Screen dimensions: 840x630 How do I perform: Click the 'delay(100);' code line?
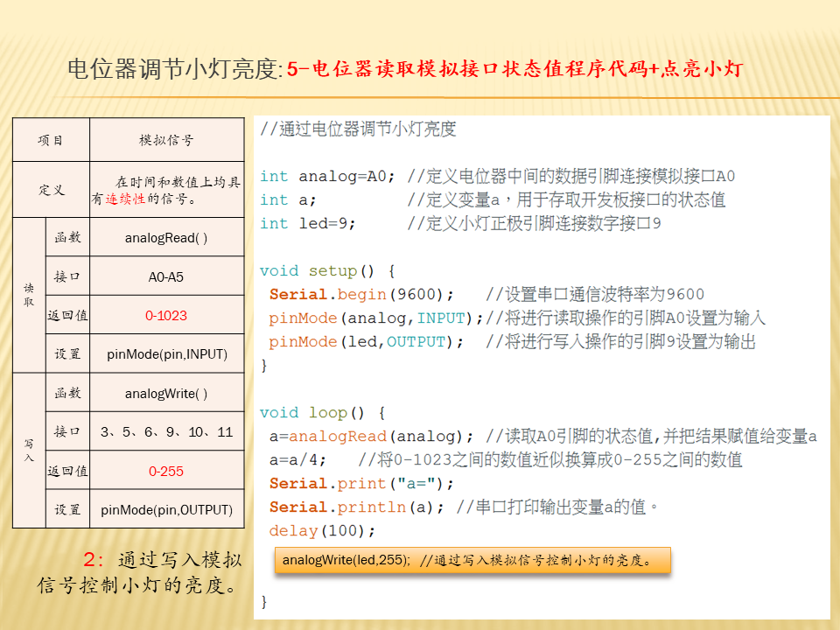pos(323,531)
